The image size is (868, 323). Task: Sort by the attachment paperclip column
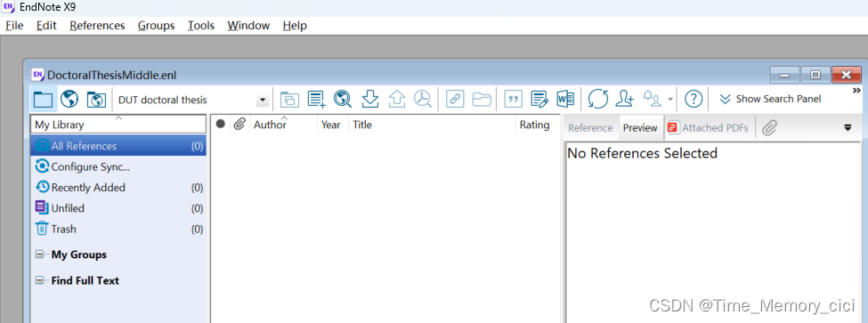239,125
